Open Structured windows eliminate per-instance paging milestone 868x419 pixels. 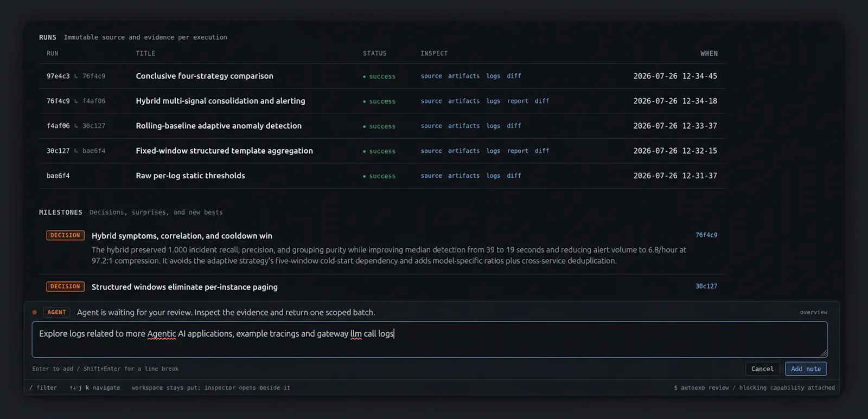tap(184, 287)
